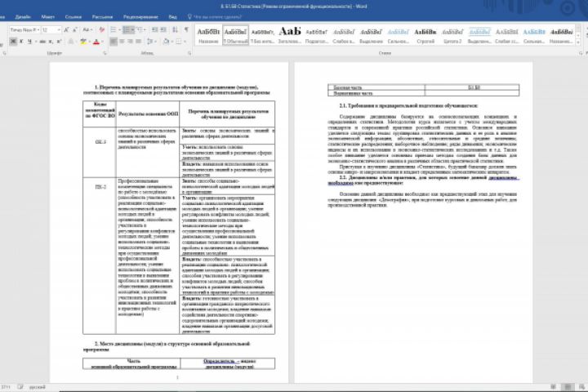Toggle show paragraph marks (¶)
Screen dimensions: 588x392
(x=186, y=29)
